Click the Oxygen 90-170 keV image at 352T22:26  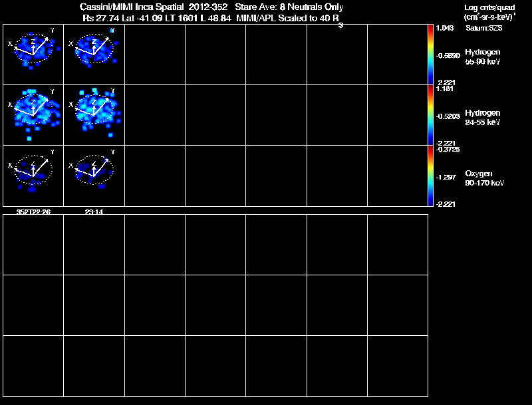pos(33,176)
